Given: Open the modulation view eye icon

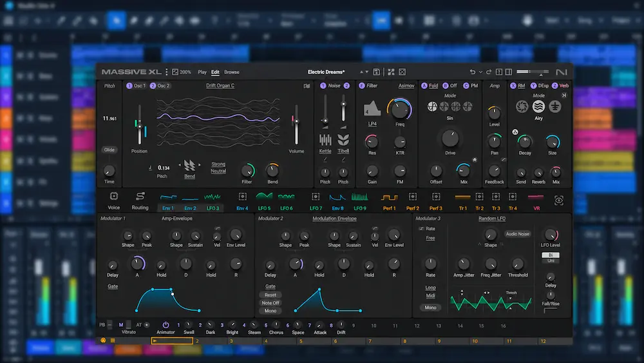Looking at the screenshot, I should [x=558, y=201].
